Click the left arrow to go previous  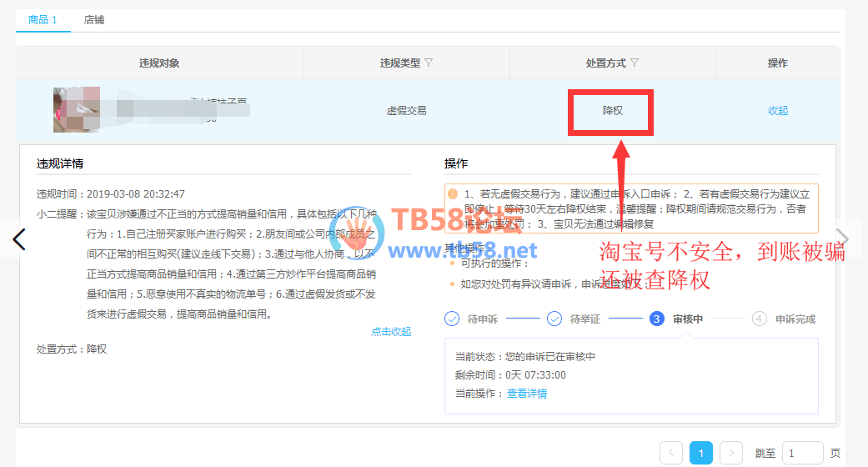tap(20, 239)
